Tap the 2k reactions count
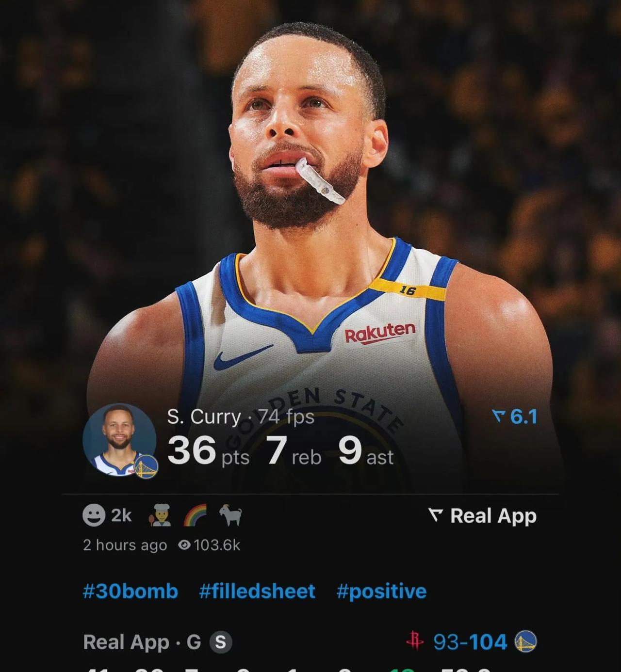This screenshot has height=672, width=621. (x=121, y=515)
